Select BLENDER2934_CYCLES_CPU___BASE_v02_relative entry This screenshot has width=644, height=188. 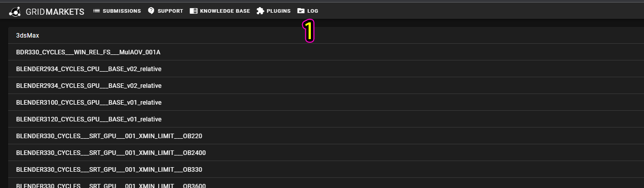pyautogui.click(x=326, y=69)
